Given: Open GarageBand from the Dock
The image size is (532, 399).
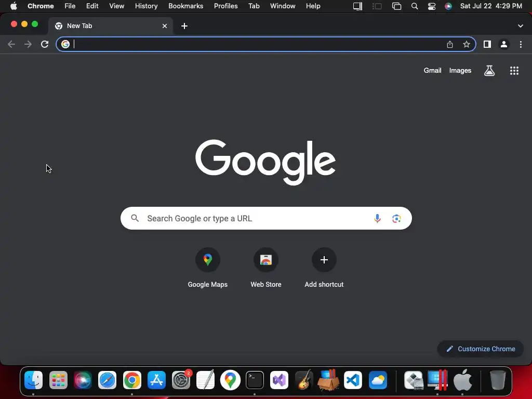Looking at the screenshot, I should tap(303, 380).
